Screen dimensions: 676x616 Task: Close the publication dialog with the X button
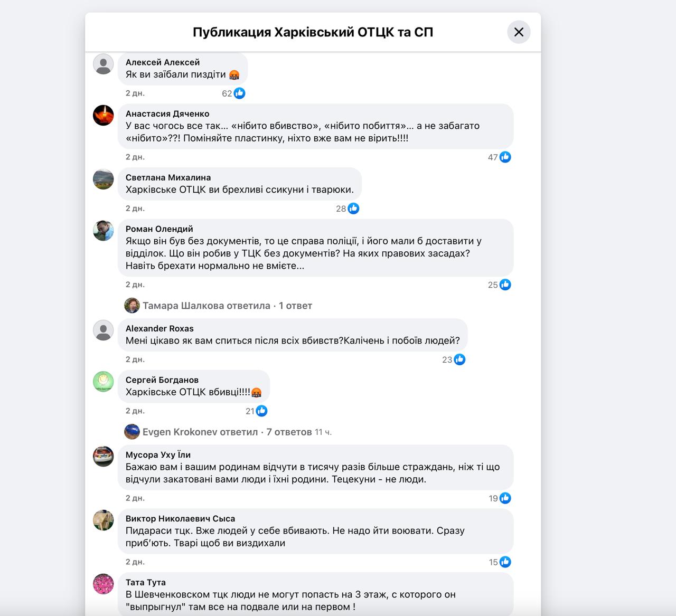[519, 32]
